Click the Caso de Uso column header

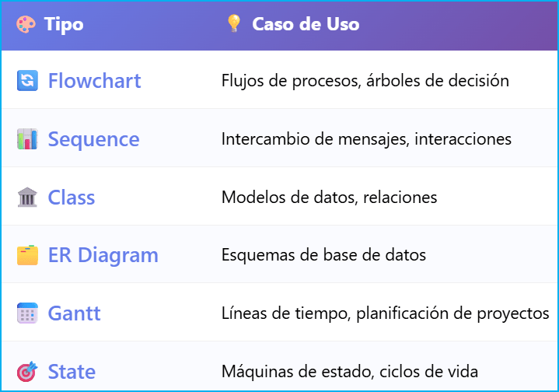click(x=306, y=24)
